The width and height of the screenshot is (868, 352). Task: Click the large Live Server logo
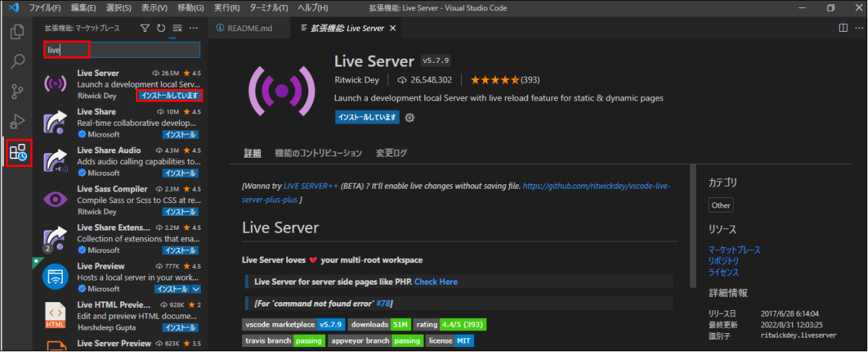click(282, 91)
